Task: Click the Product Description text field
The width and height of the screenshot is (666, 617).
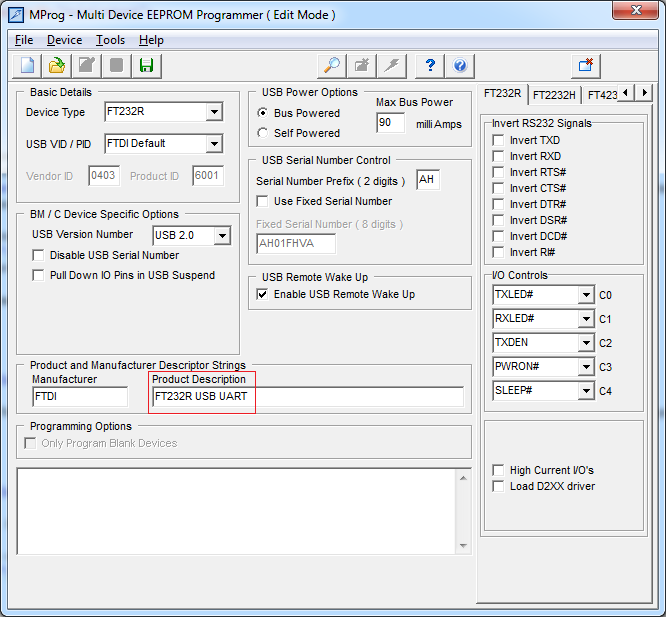Action: pos(307,397)
